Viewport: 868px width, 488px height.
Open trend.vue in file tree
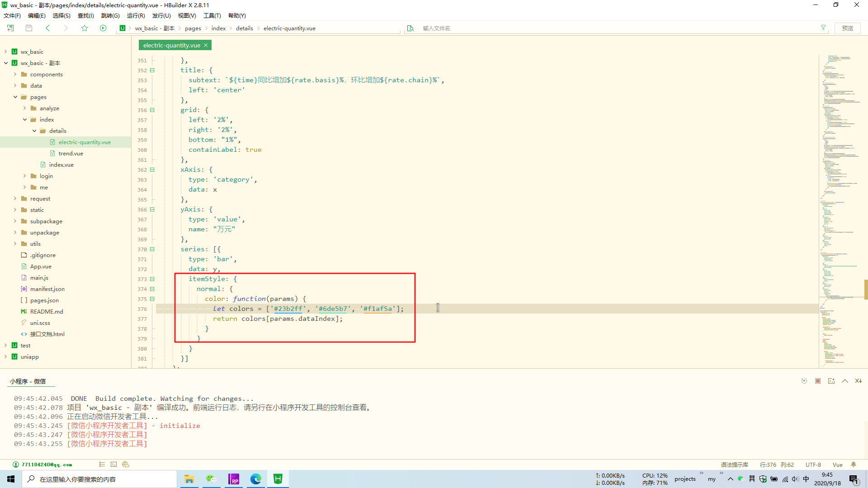coord(71,153)
